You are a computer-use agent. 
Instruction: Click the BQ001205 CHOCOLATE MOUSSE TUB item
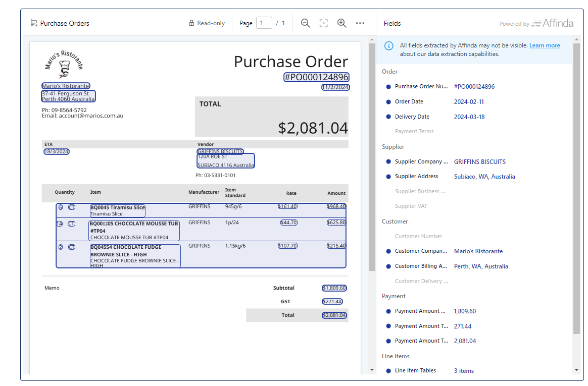pyautogui.click(x=134, y=230)
